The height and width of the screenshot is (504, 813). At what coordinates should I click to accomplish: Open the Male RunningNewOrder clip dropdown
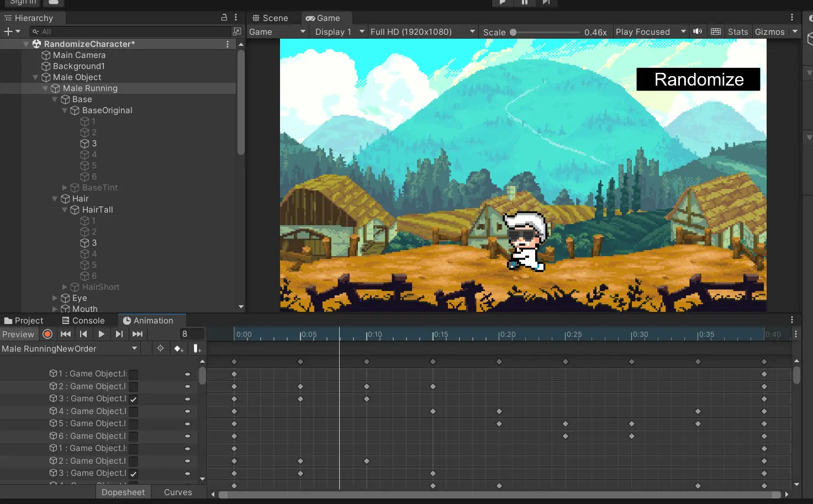[x=70, y=349]
